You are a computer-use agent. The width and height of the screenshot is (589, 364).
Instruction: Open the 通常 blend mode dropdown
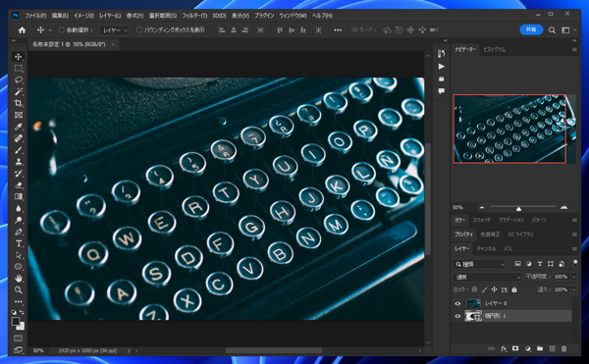coord(487,277)
